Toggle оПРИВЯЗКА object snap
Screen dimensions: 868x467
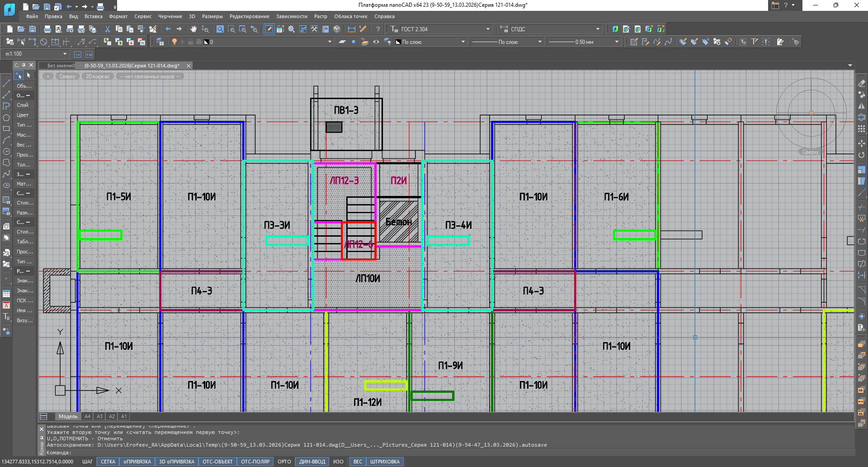coord(137,462)
